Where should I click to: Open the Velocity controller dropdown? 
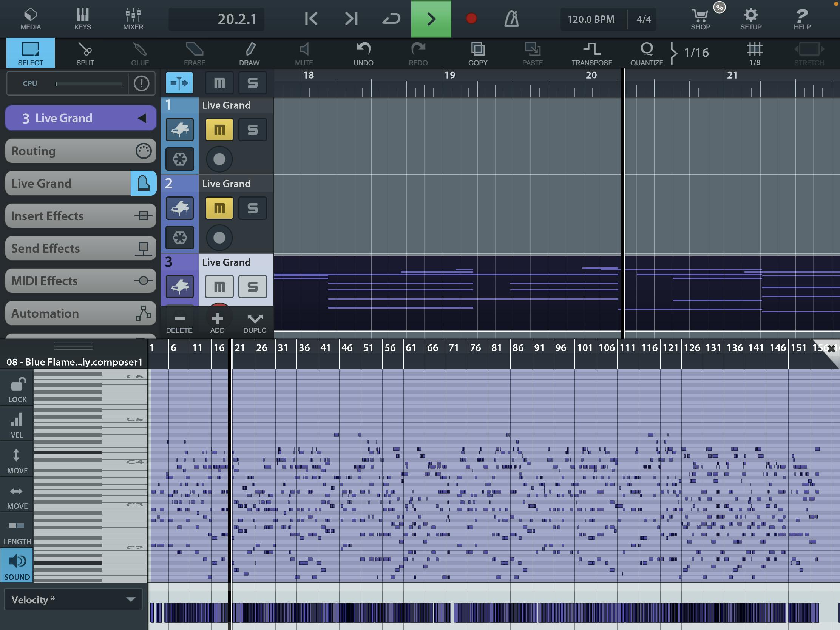(x=73, y=600)
